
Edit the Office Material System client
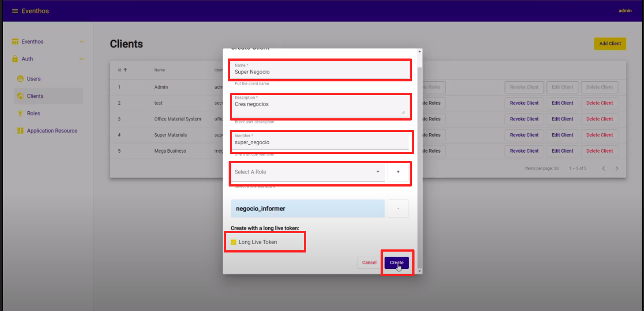[x=563, y=119]
